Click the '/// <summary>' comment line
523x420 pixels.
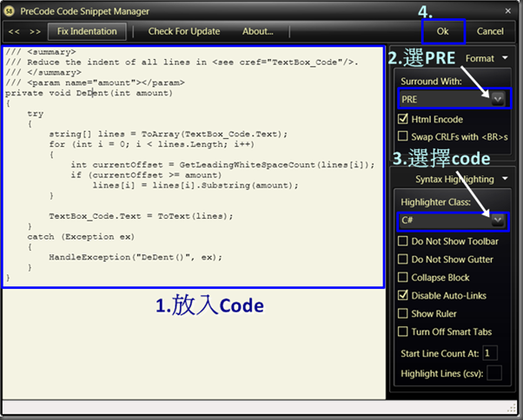[x=41, y=52]
